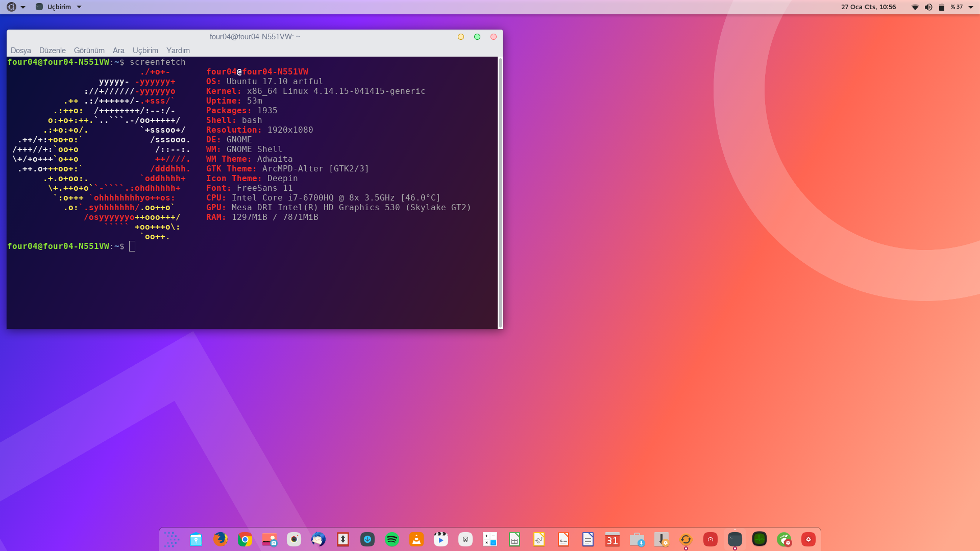Open the red Settings gear icon in the dock
Image resolution: width=980 pixels, height=551 pixels.
(808, 539)
